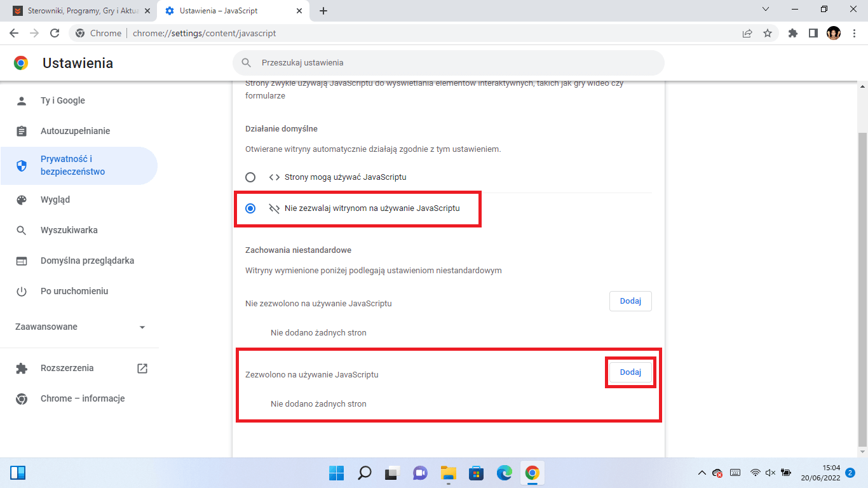Click Dodaj for allowed JavaScript sites
The width and height of the screenshot is (868, 488).
(x=630, y=372)
